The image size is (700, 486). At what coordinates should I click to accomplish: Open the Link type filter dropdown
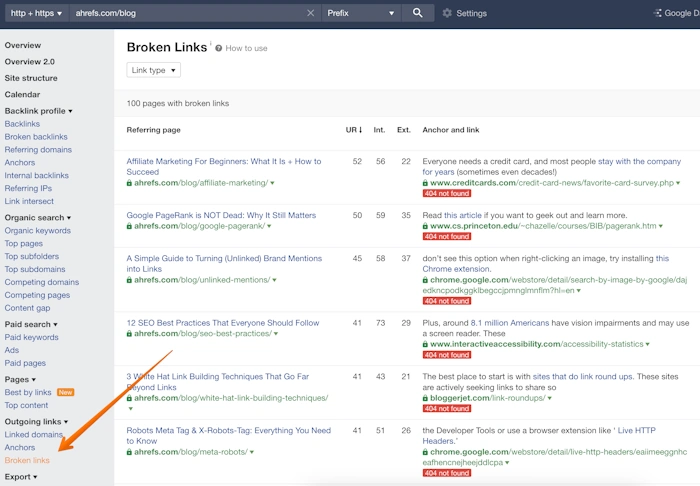(154, 70)
